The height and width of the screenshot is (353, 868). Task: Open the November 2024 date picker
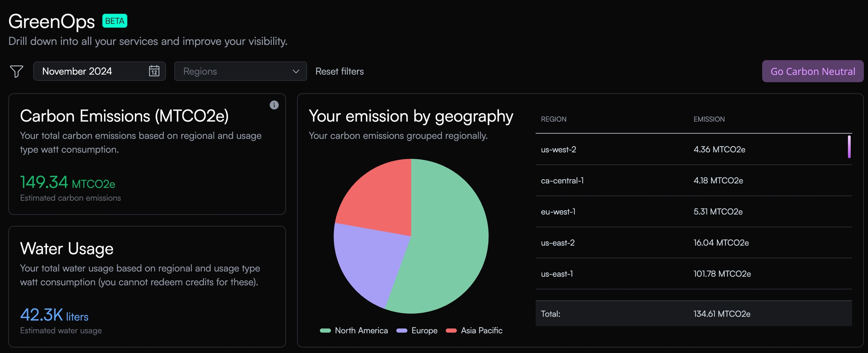click(x=90, y=71)
